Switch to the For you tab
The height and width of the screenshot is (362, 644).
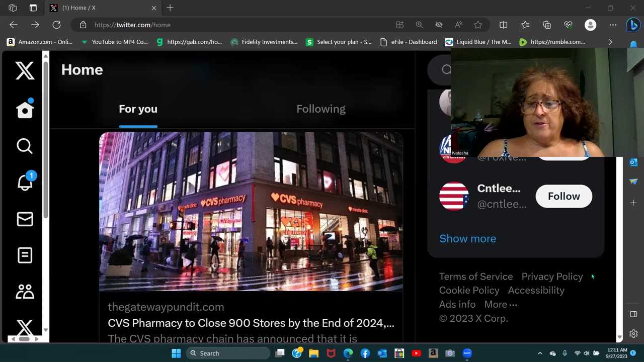(x=138, y=109)
